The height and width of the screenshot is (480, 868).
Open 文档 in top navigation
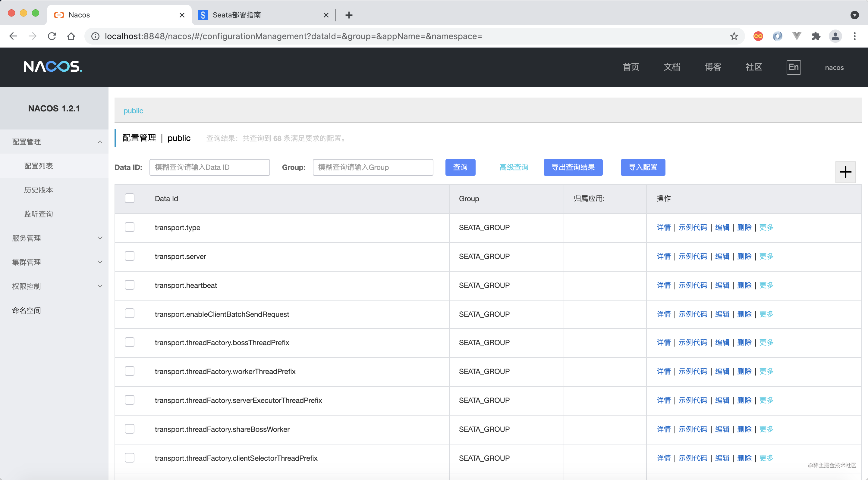pos(672,67)
